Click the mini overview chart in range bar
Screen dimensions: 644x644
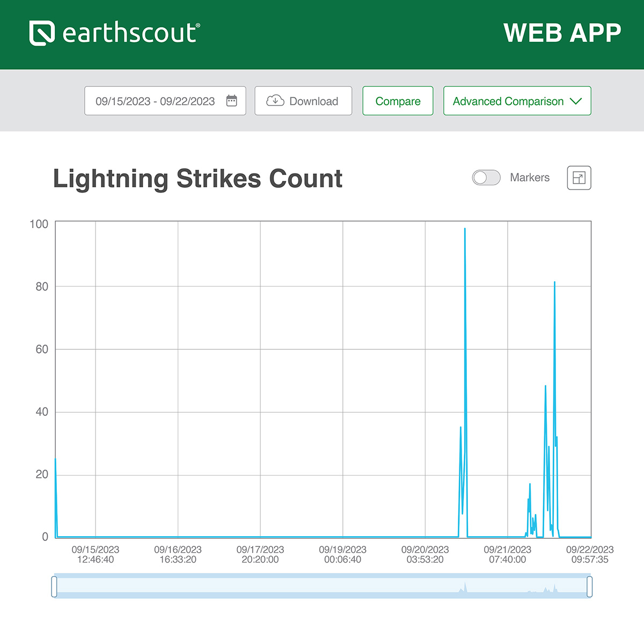(322, 586)
